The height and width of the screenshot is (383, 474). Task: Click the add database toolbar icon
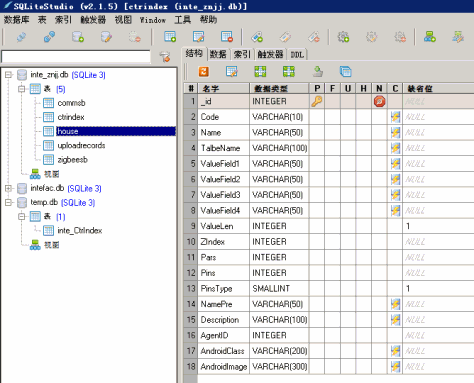click(78, 37)
